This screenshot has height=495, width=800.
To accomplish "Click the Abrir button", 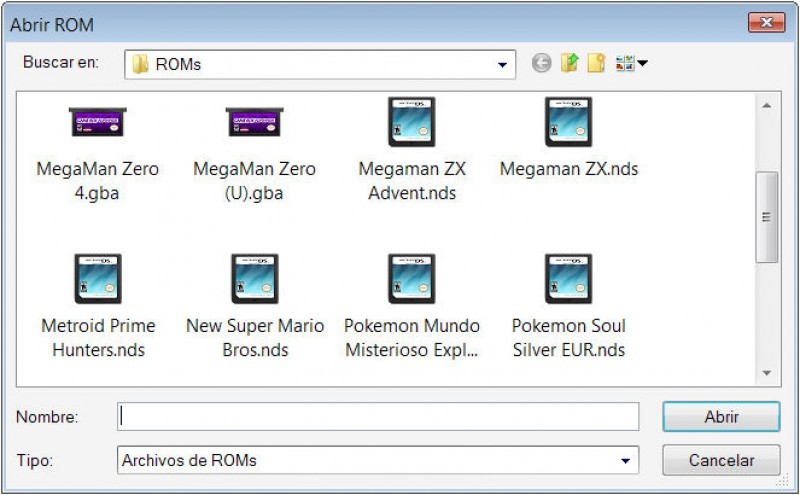I will pyautogui.click(x=721, y=417).
